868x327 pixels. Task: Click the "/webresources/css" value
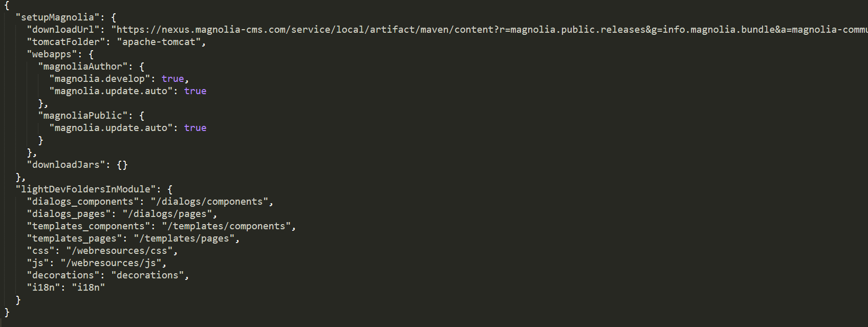click(x=119, y=251)
